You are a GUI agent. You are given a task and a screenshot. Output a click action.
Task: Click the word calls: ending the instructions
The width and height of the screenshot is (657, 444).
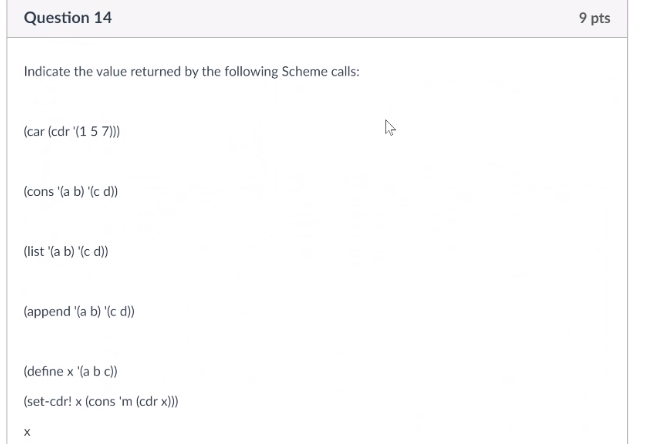tap(345, 71)
